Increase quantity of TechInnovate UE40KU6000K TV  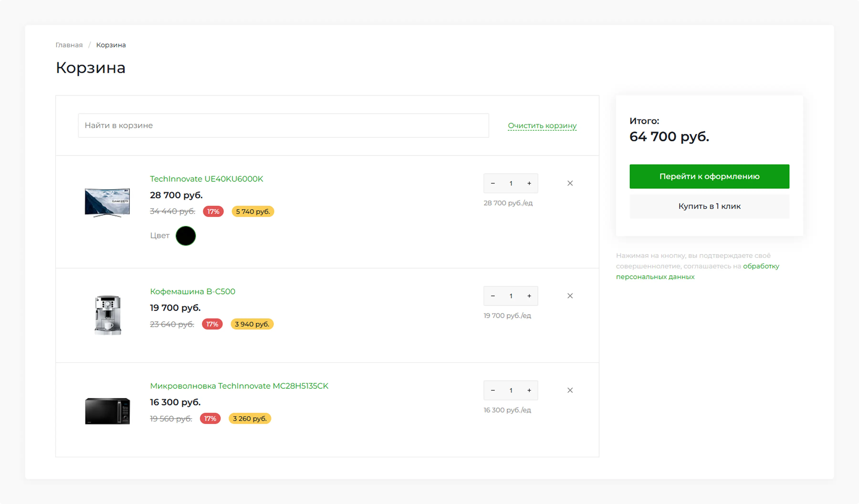click(x=529, y=183)
